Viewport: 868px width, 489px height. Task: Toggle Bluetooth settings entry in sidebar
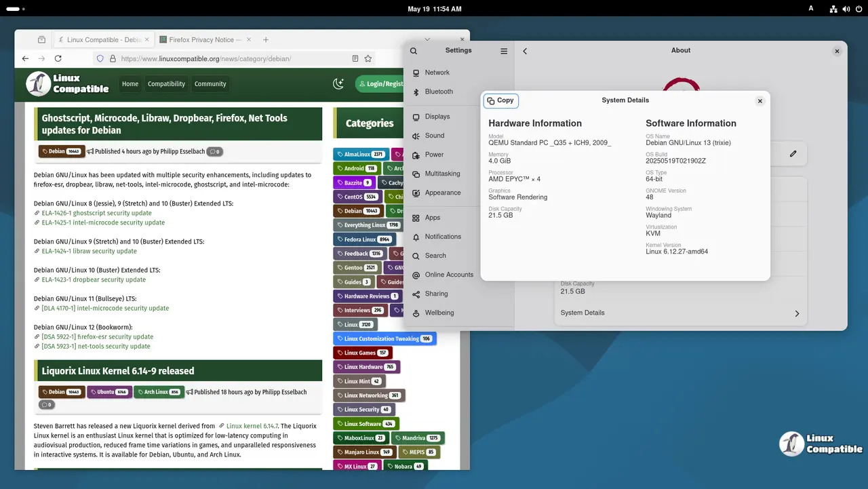(x=439, y=92)
